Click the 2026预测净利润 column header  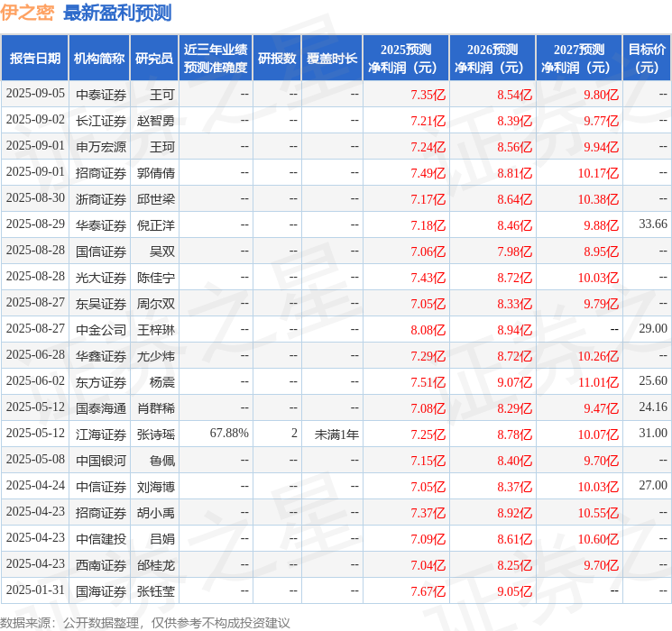[492, 59]
